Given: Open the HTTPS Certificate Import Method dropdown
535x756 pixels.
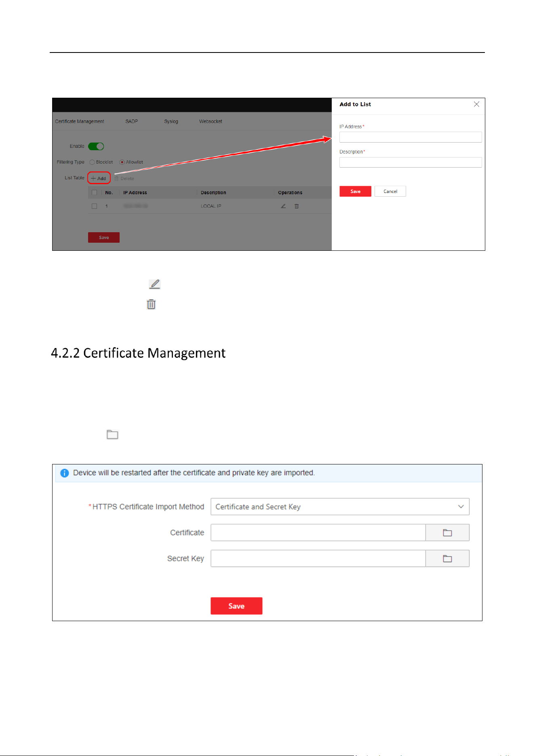Looking at the screenshot, I should [340, 507].
